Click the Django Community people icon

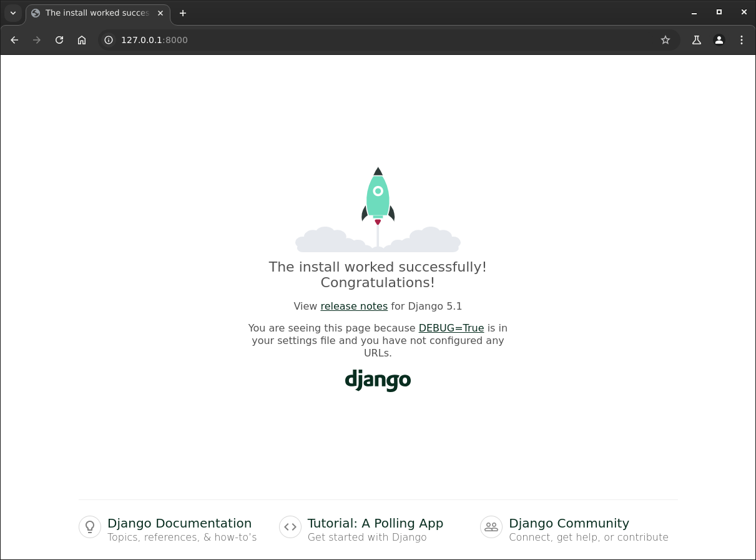coord(491,527)
